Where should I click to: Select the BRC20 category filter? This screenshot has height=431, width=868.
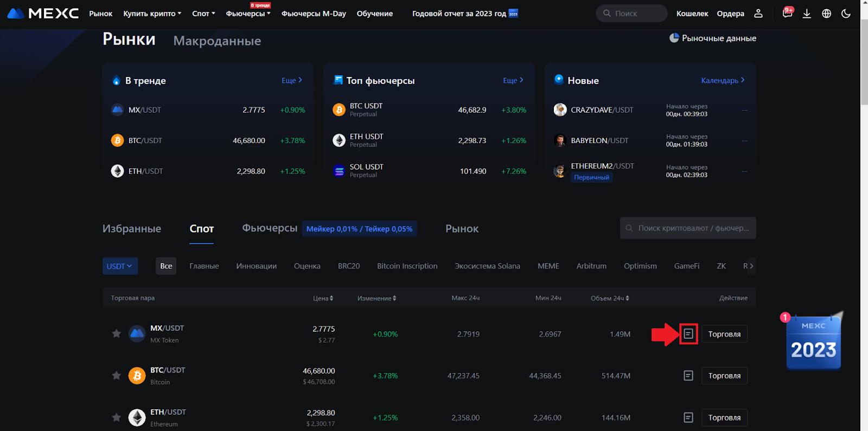(349, 266)
